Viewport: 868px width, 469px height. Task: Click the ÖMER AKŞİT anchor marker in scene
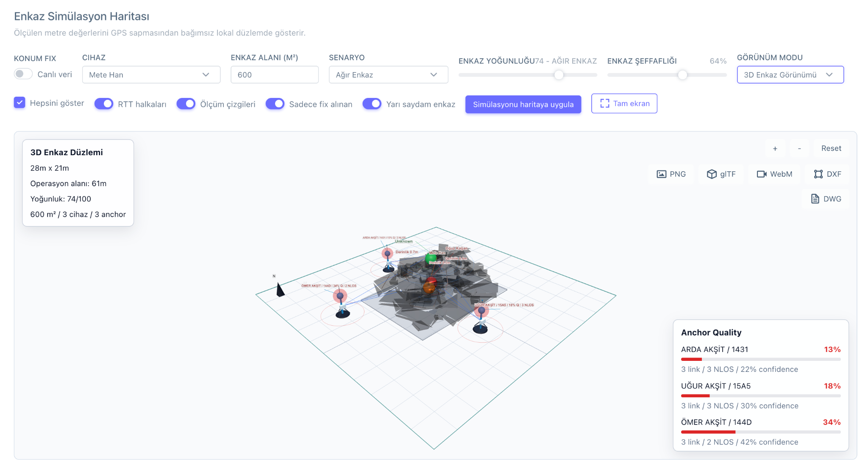click(x=340, y=296)
